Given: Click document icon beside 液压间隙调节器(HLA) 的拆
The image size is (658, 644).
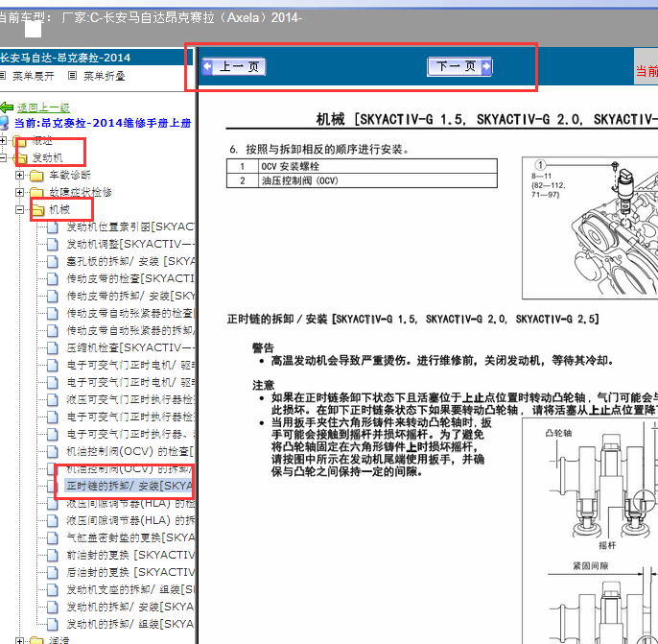Looking at the screenshot, I should [53, 520].
